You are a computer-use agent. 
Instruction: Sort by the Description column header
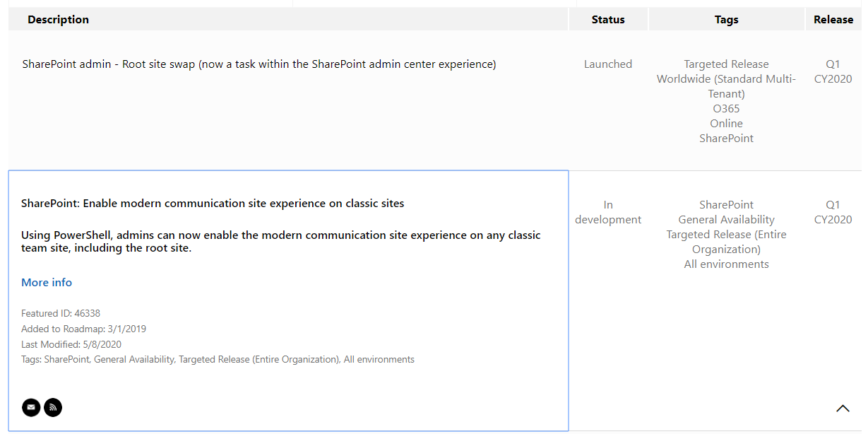click(58, 20)
